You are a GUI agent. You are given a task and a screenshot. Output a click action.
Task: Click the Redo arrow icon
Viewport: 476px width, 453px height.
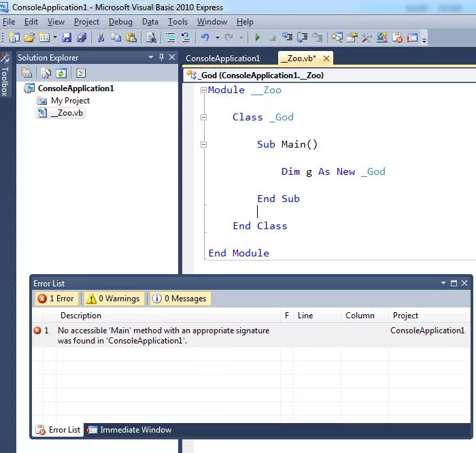tap(229, 37)
